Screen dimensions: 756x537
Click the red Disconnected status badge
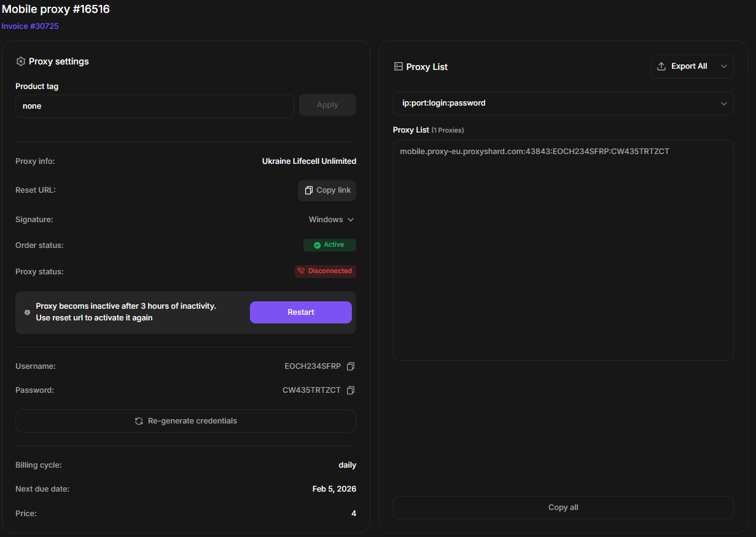click(x=325, y=271)
